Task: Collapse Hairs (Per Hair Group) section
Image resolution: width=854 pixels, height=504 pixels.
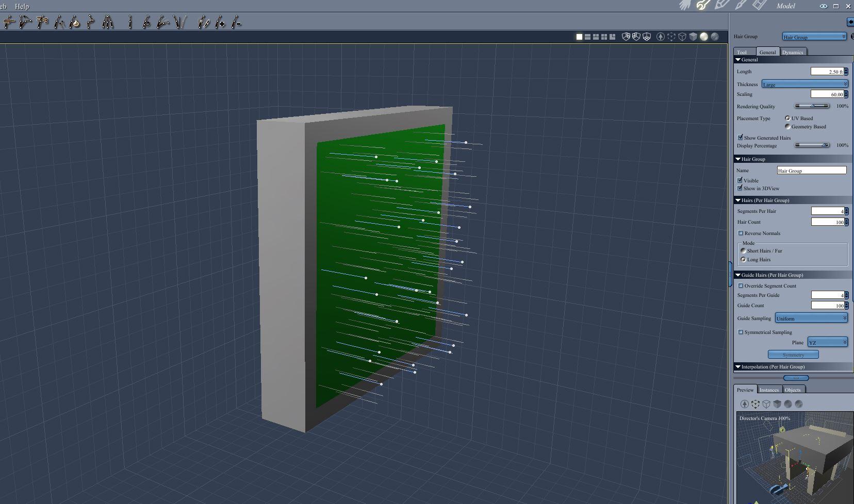Action: tap(738, 200)
